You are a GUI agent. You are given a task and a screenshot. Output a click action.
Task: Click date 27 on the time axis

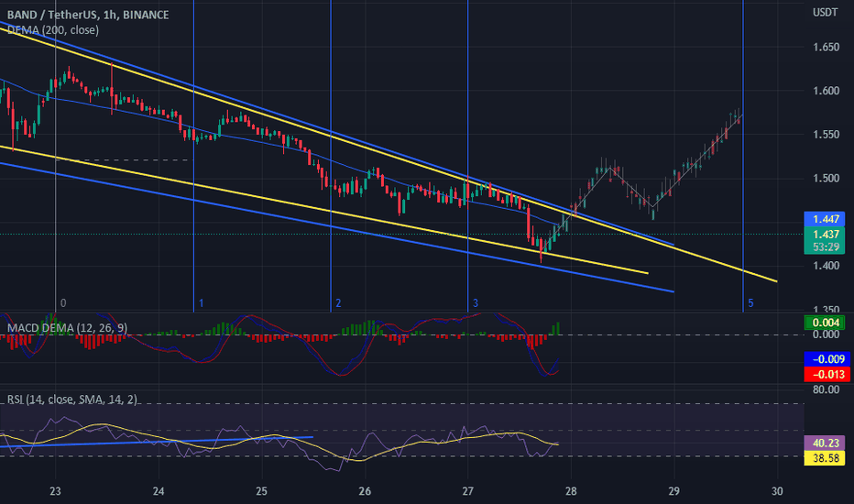pos(468,491)
